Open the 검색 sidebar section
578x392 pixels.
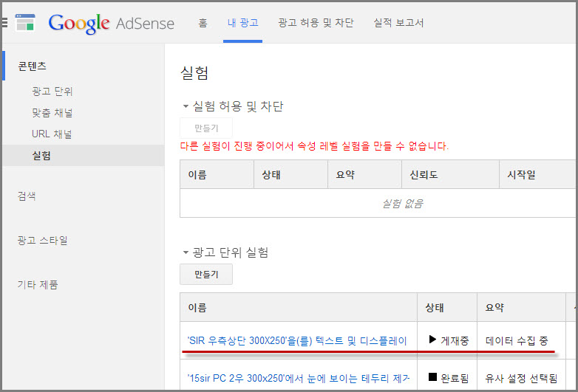[x=27, y=196]
